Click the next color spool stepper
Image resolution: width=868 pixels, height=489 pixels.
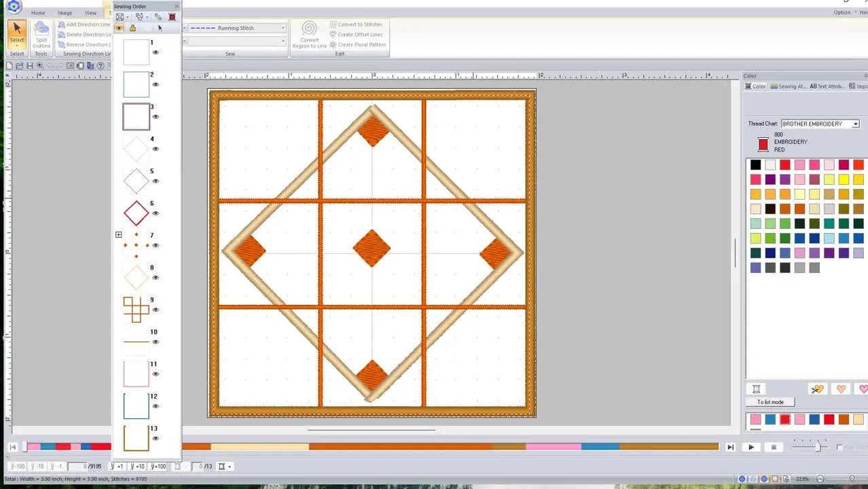click(225, 467)
